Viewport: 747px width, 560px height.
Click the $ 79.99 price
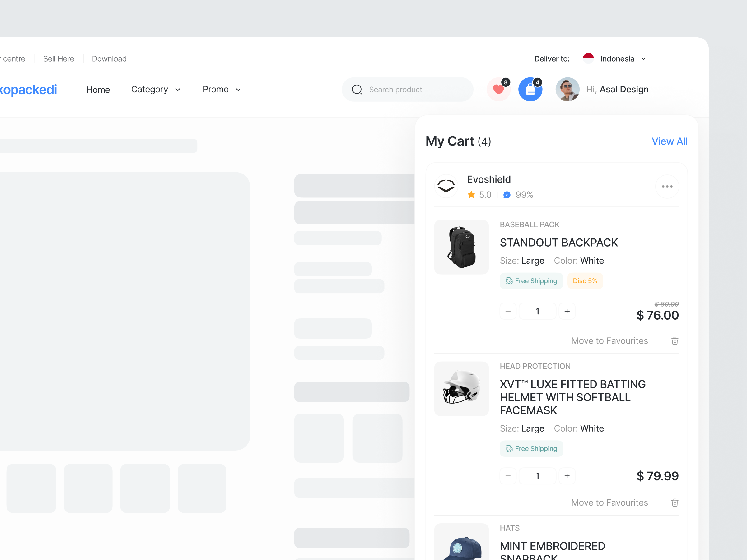click(657, 476)
